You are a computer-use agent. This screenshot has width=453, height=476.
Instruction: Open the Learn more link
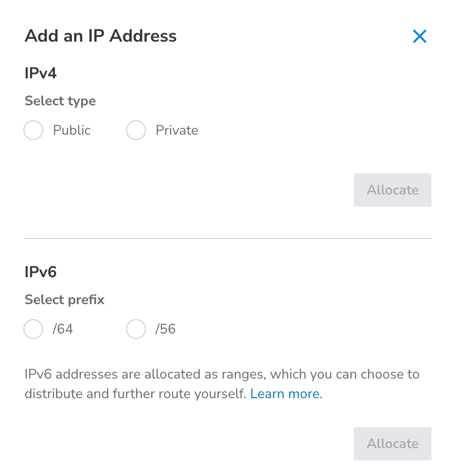pos(285,394)
